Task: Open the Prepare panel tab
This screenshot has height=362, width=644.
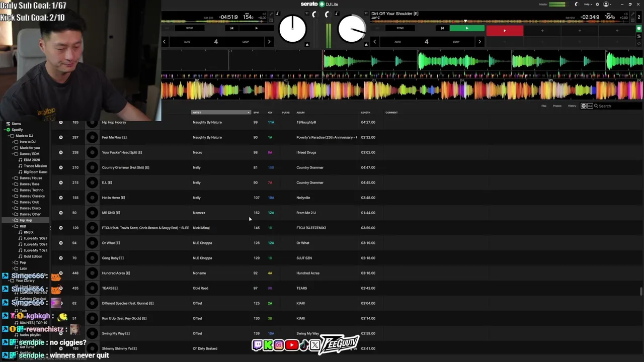Action: [x=557, y=106]
